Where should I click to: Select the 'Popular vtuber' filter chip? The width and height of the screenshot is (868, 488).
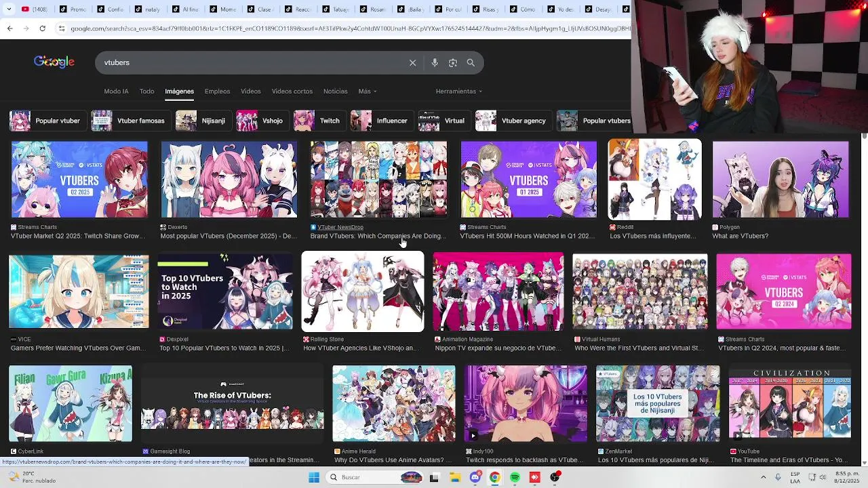[x=48, y=121]
